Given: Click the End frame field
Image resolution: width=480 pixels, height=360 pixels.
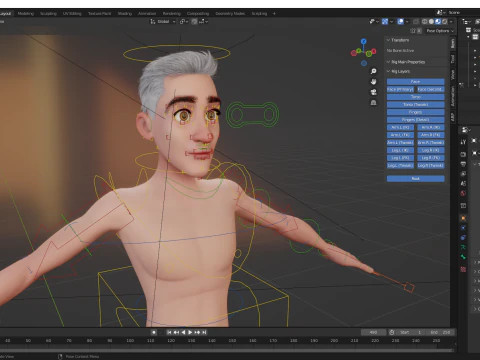Looking at the screenshot, I should tap(440, 332).
